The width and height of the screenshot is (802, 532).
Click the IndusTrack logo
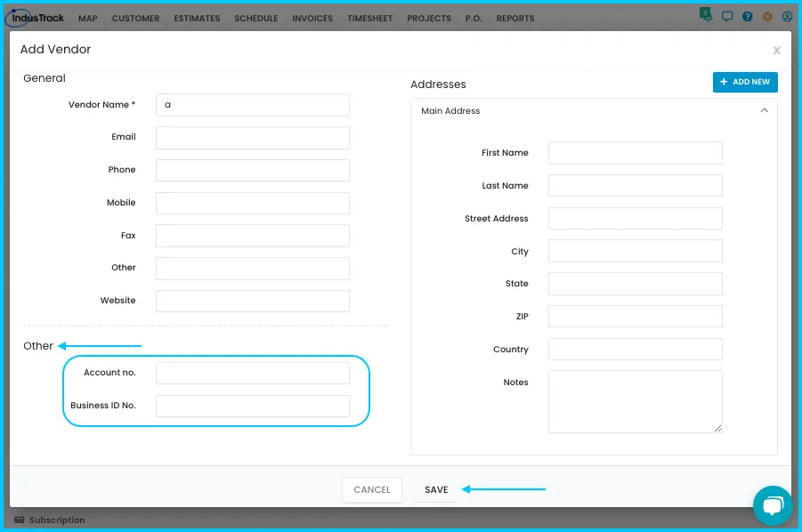pos(36,18)
